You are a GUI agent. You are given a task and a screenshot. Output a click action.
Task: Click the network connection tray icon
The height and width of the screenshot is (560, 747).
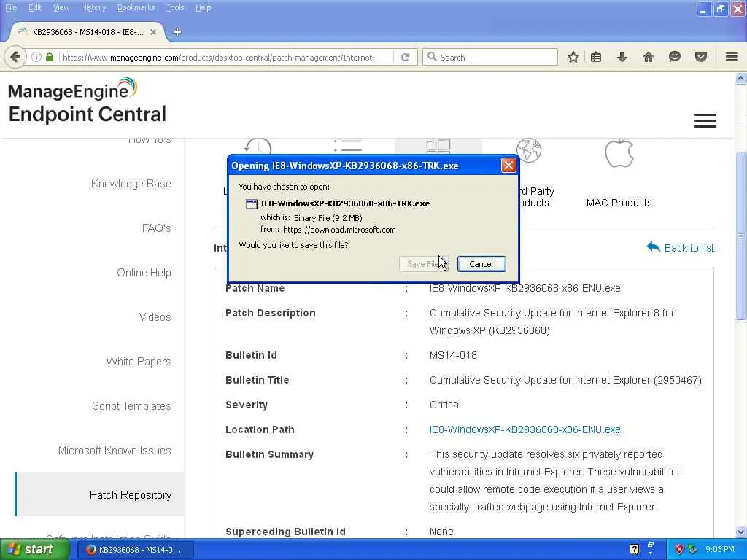click(693, 550)
